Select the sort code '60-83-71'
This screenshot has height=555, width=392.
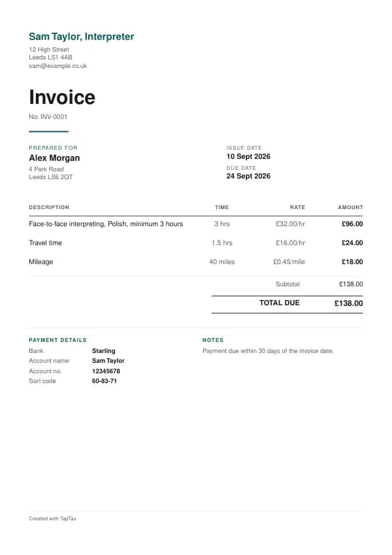pyautogui.click(x=105, y=381)
